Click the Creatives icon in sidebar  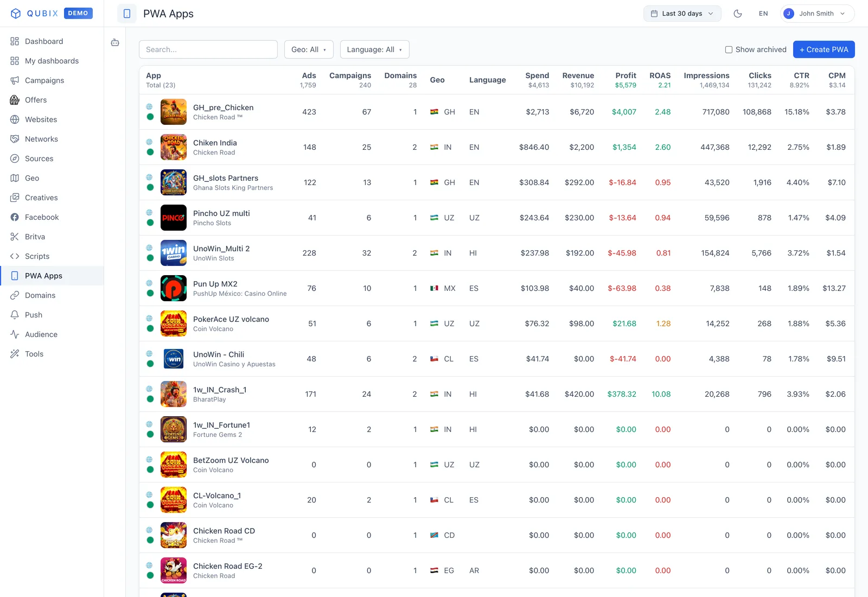tap(15, 198)
